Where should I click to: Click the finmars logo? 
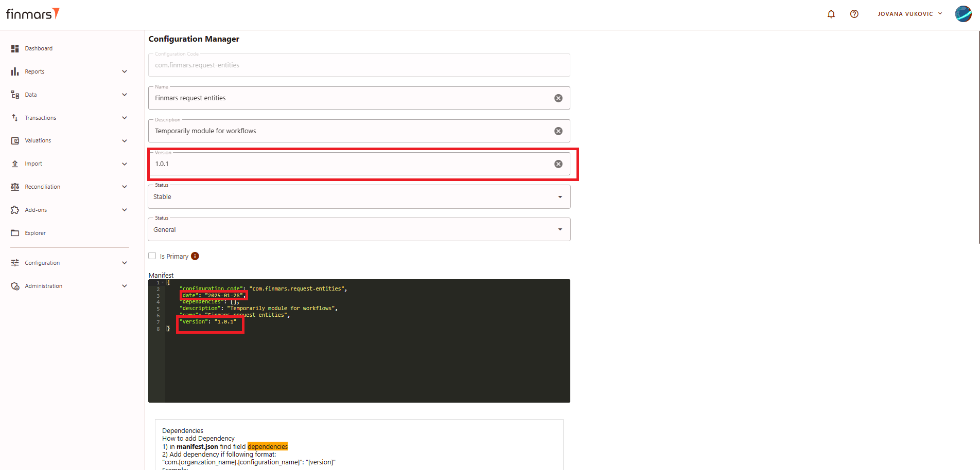[33, 14]
